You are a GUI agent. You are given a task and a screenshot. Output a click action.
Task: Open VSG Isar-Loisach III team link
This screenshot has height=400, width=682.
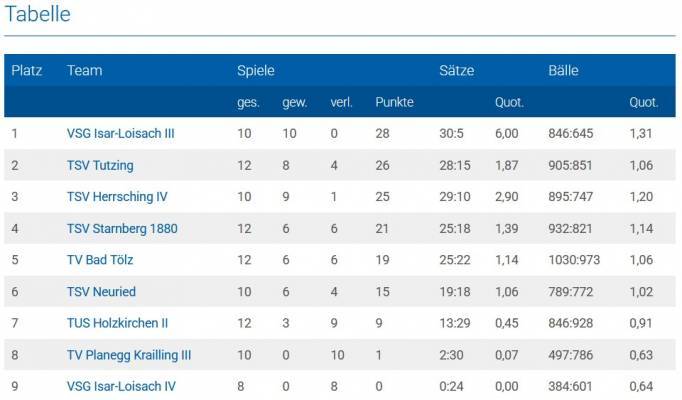click(x=120, y=133)
